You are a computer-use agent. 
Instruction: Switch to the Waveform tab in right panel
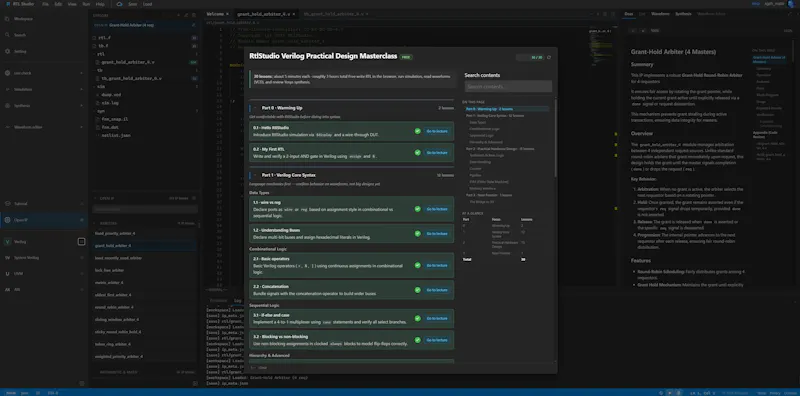pyautogui.click(x=660, y=14)
